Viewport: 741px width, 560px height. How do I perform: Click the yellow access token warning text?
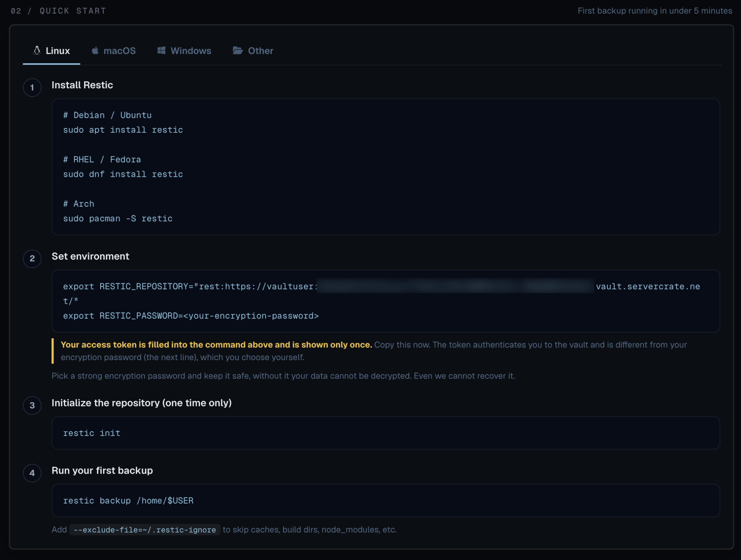[216, 345]
